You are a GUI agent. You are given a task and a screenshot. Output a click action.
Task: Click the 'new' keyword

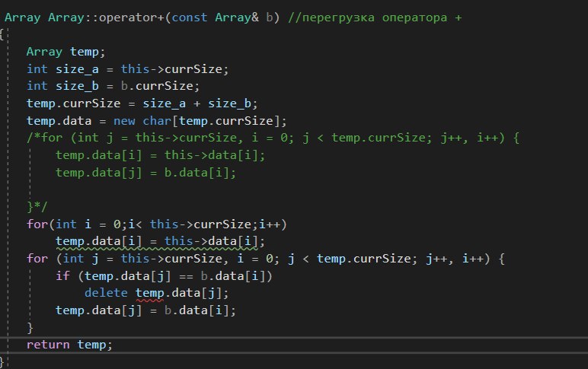pyautogui.click(x=124, y=121)
